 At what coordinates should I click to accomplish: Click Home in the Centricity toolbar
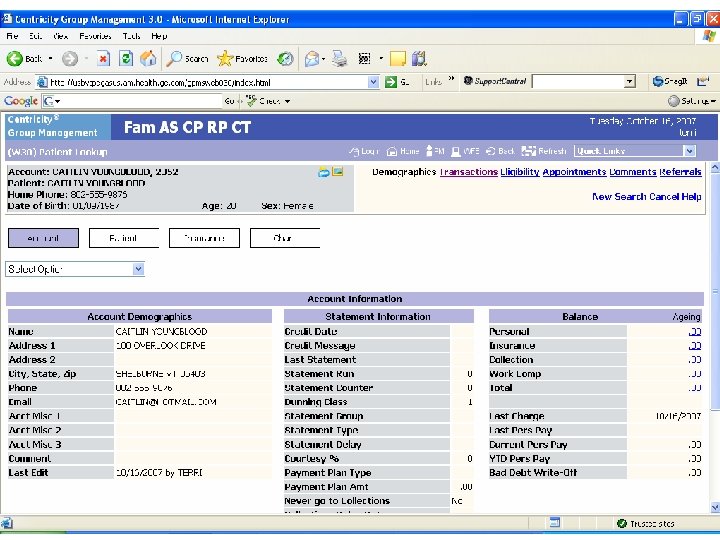(403, 151)
